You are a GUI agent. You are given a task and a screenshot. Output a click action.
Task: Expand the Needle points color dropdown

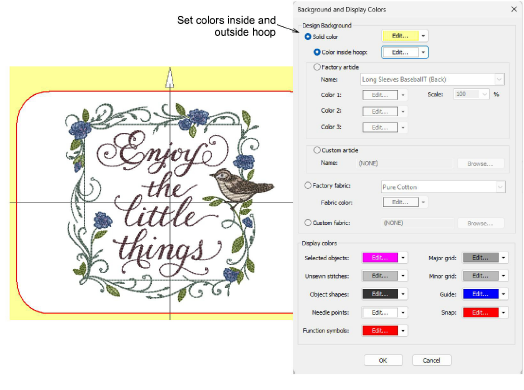pos(403,312)
